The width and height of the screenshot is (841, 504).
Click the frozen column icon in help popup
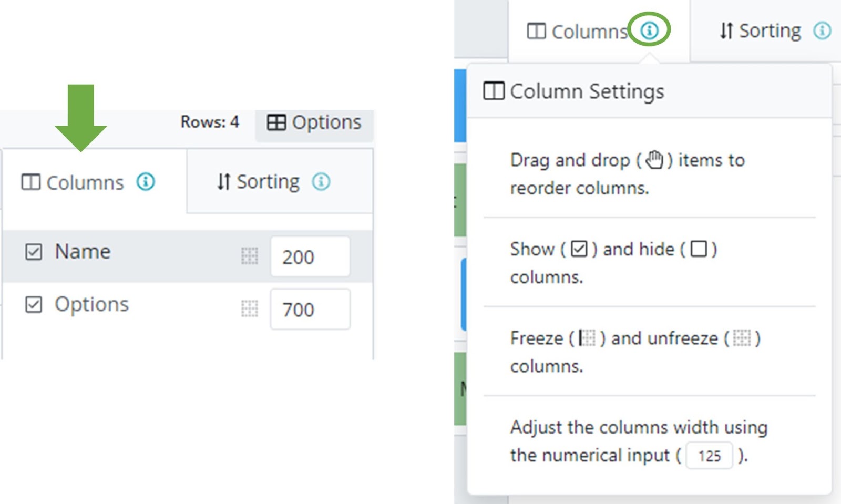[587, 338]
